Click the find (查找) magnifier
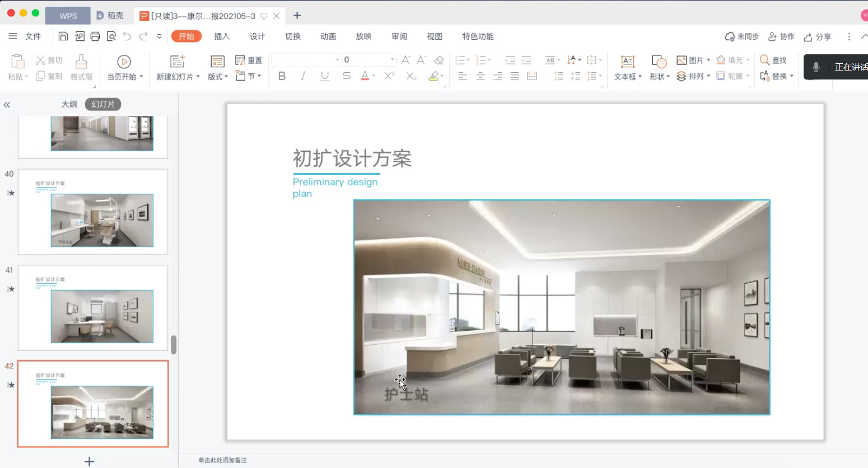868x468 pixels. (764, 60)
